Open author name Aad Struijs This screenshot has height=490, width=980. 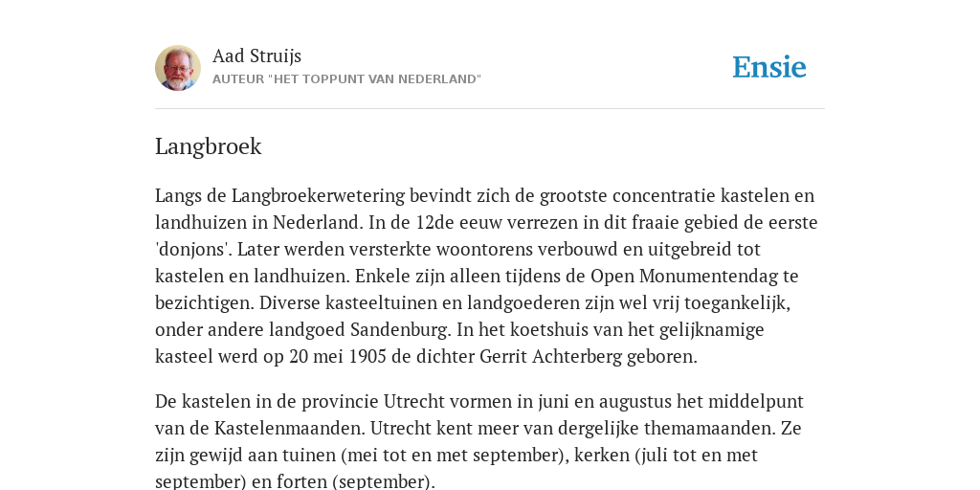point(256,56)
